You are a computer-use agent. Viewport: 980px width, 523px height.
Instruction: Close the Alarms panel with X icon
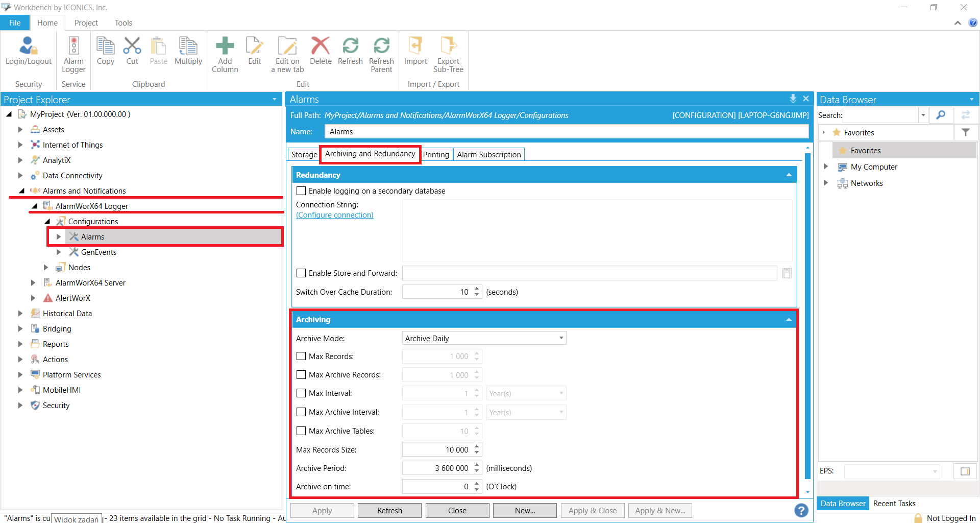coord(806,99)
